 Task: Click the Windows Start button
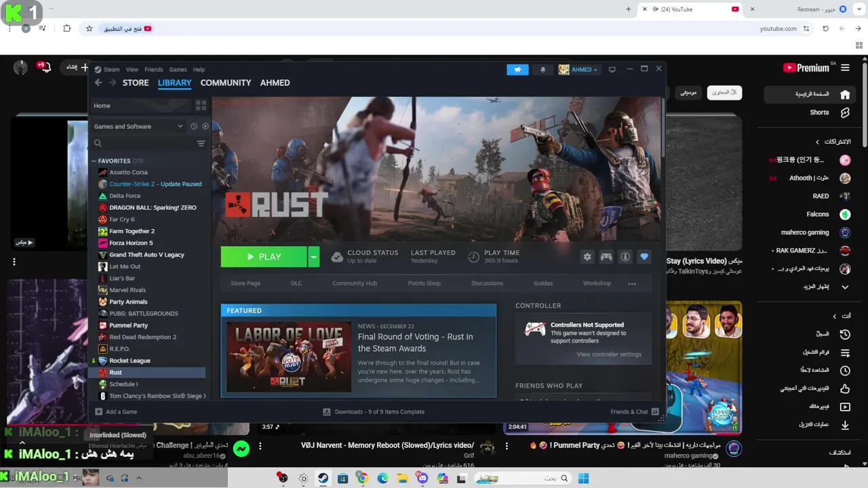coord(583,479)
